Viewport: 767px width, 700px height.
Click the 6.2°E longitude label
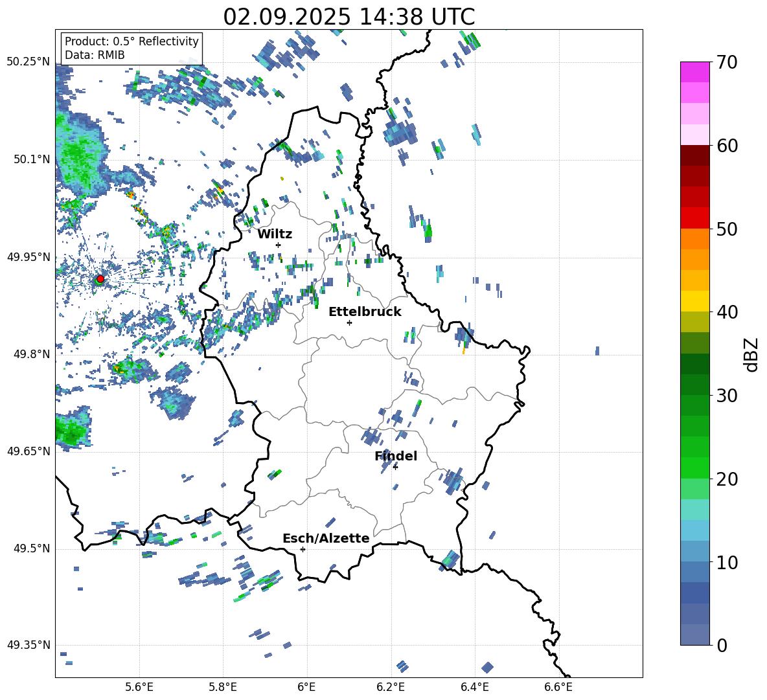pyautogui.click(x=391, y=687)
